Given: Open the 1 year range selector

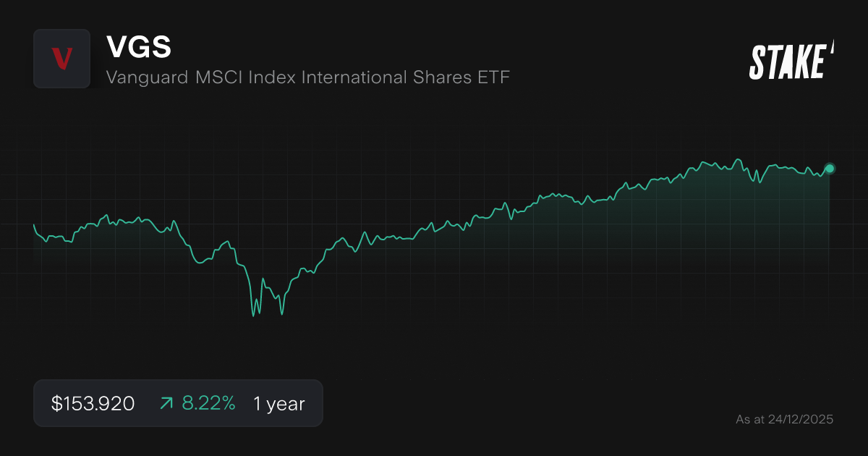Looking at the screenshot, I should pos(278,404).
